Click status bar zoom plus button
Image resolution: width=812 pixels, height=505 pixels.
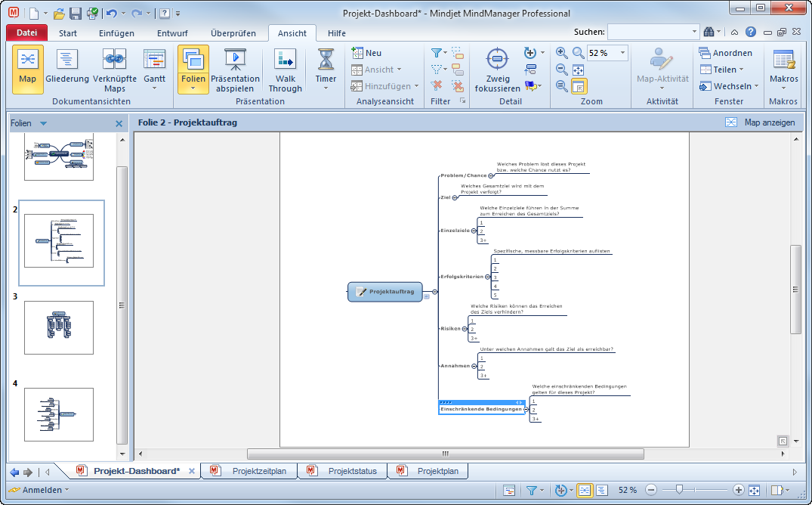739,490
